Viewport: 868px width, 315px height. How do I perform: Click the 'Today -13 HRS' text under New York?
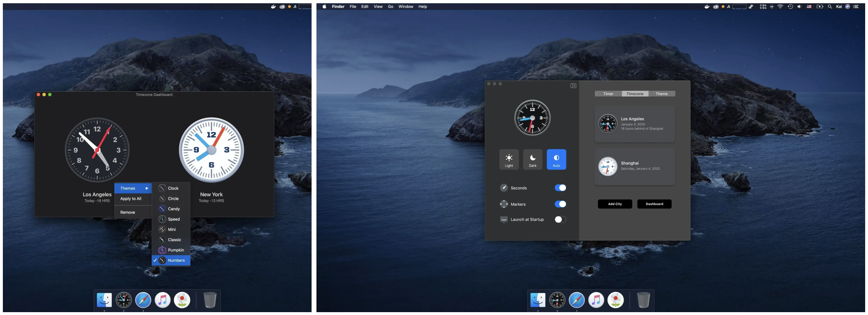point(212,201)
